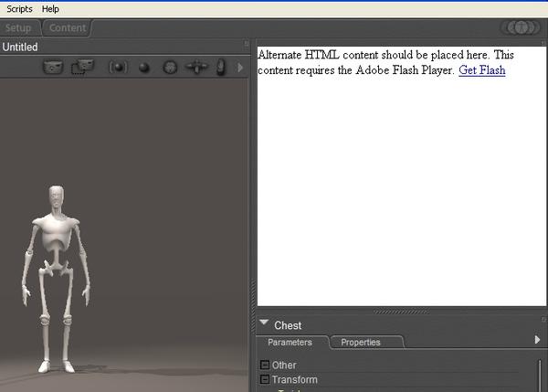Click the four-way arrows toolbar icon
This screenshot has height=392, width=548.
pyautogui.click(x=196, y=67)
